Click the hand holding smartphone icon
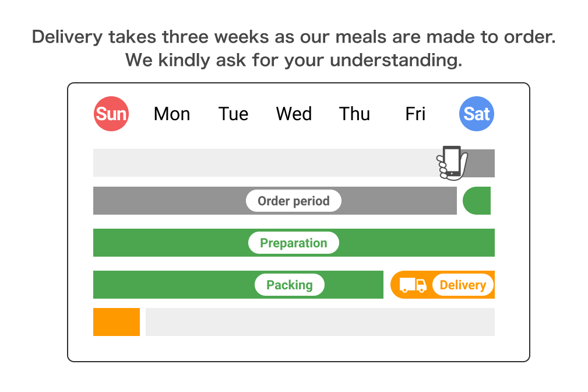Viewport: 588px width, 392px height. tap(452, 163)
